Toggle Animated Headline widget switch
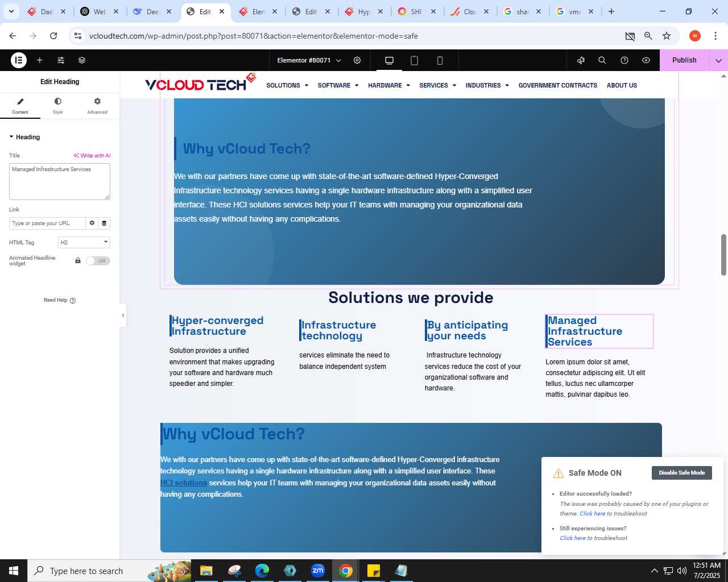The width and height of the screenshot is (728, 582). [x=98, y=261]
